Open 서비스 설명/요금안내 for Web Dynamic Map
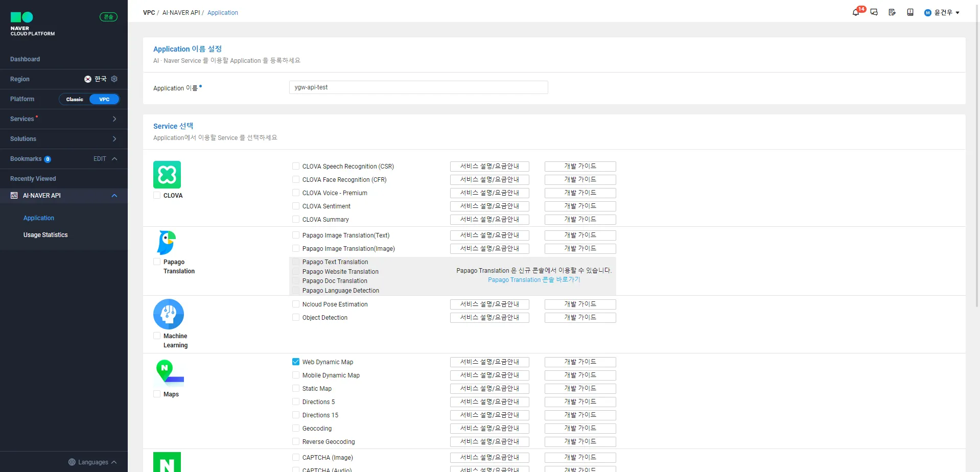This screenshot has height=472, width=980. tap(489, 362)
